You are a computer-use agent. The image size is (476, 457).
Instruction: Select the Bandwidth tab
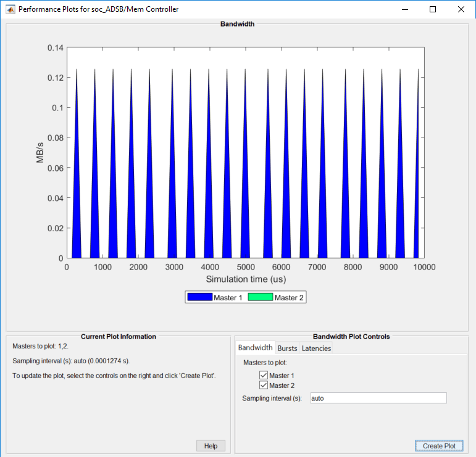tap(256, 347)
